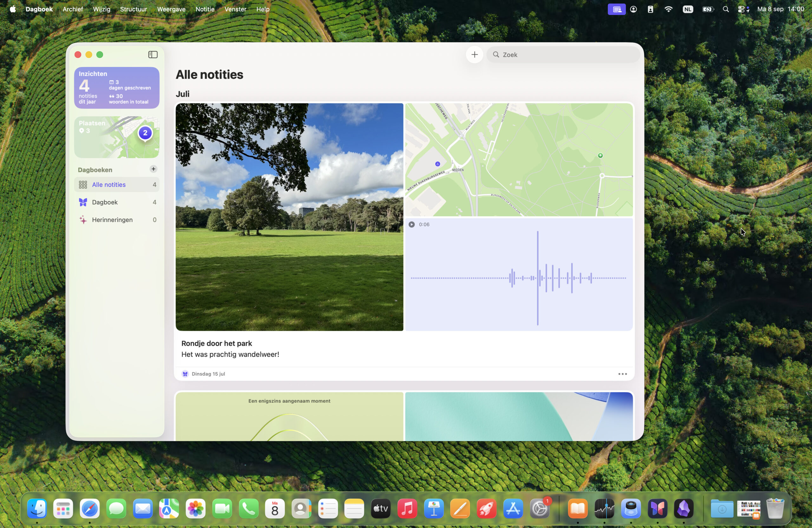
Task: Open the Inzichten insights card
Action: tap(117, 88)
